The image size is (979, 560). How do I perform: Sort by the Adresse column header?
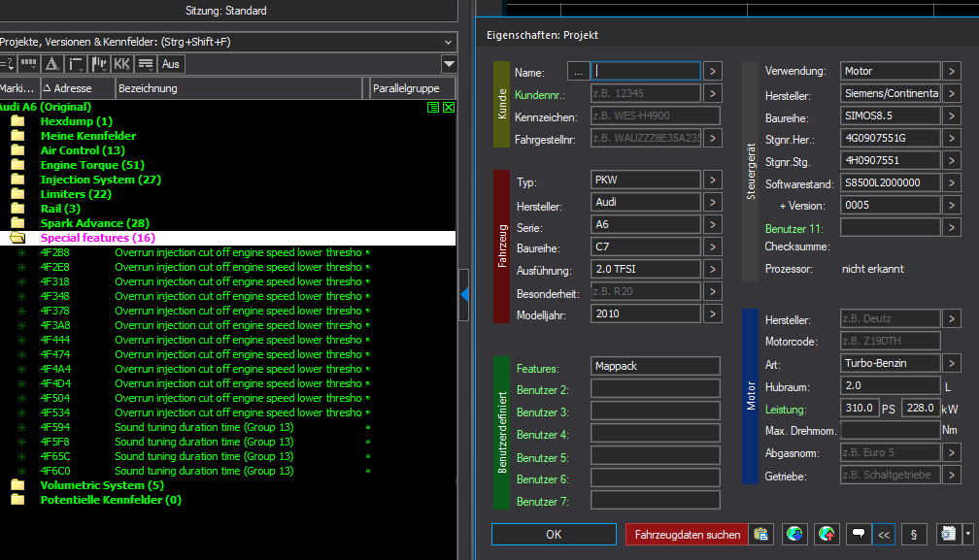78,88
